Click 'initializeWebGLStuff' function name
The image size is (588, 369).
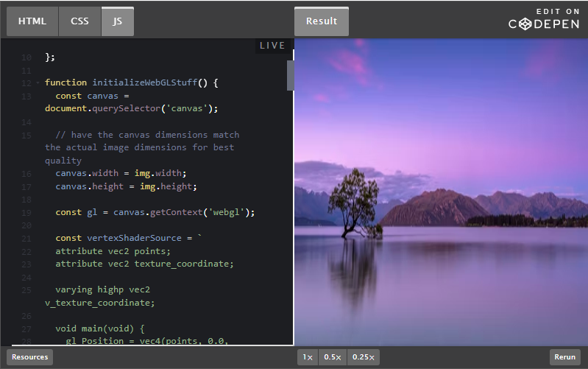[x=145, y=82]
